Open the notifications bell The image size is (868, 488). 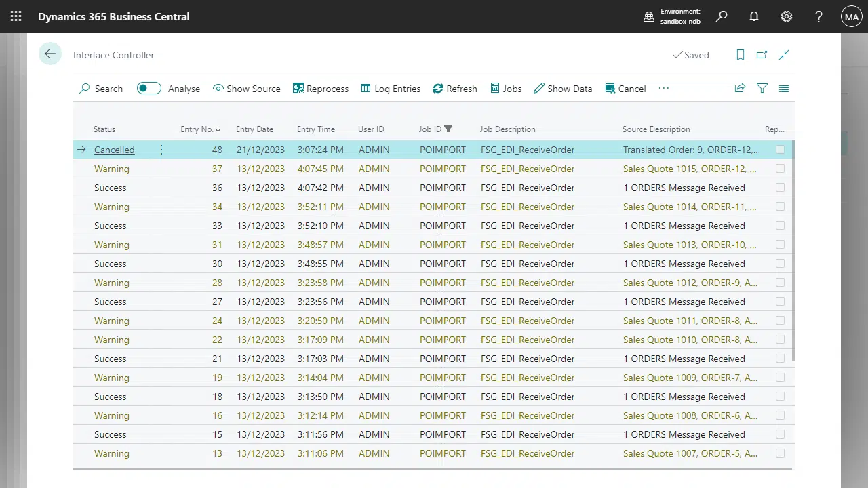point(753,16)
